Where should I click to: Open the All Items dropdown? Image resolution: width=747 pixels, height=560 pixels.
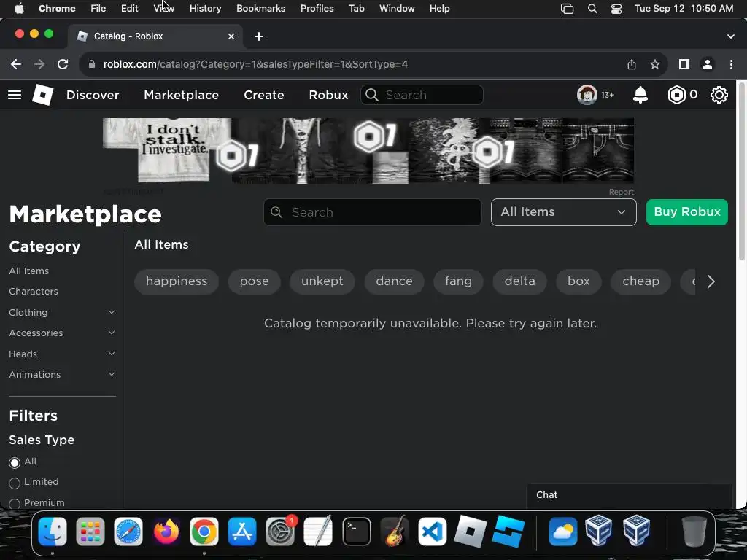564,212
